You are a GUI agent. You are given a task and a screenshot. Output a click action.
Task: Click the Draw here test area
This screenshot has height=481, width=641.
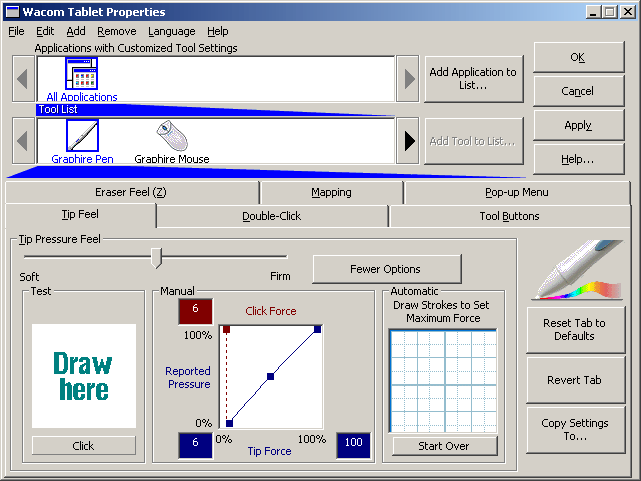(x=84, y=376)
